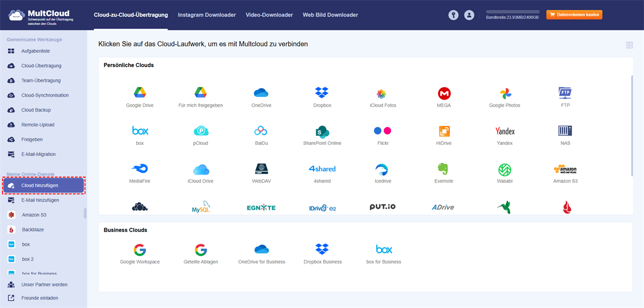
Task: Connect the Google Drive cloud
Action: click(140, 93)
